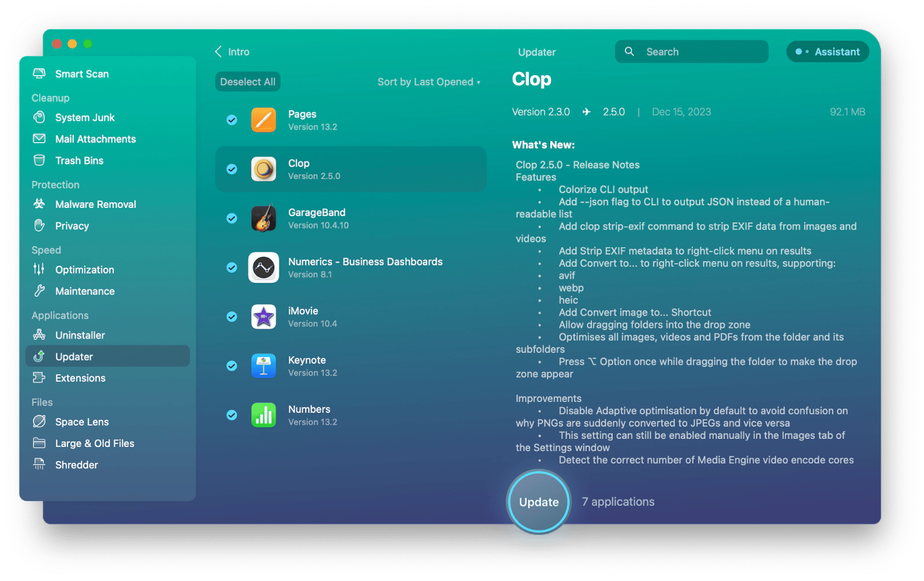Open the Assistant panel
The height and width of the screenshot is (581, 924).
pyautogui.click(x=828, y=52)
